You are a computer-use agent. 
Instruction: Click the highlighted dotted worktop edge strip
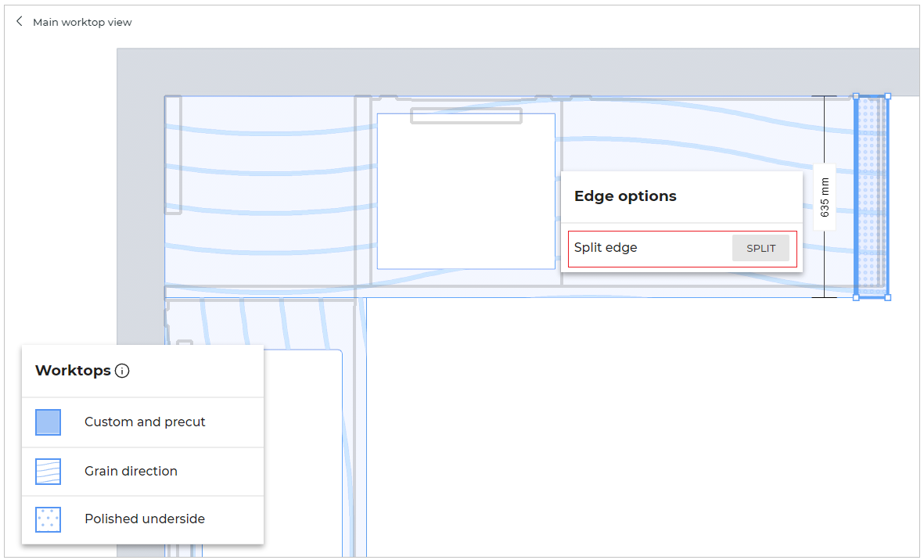(x=872, y=197)
